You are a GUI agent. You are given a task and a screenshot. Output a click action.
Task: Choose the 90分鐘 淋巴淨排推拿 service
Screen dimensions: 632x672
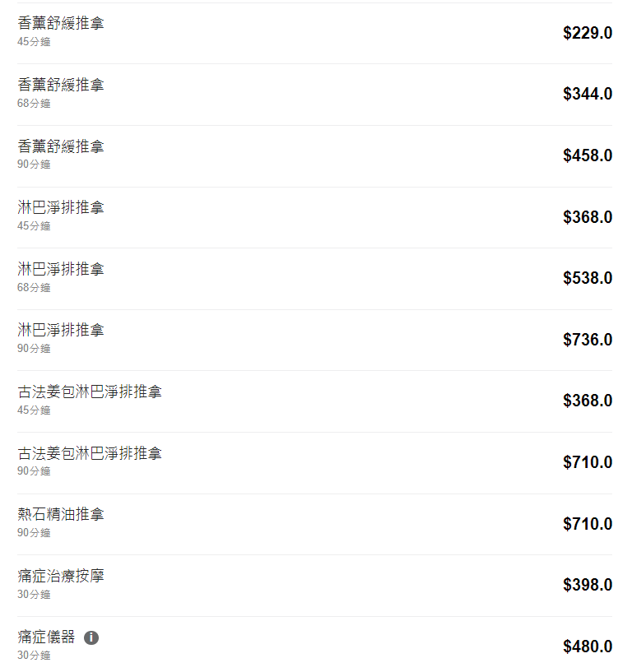61,331
